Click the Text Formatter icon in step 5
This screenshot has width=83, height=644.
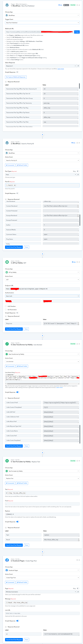[x=7, y=461]
